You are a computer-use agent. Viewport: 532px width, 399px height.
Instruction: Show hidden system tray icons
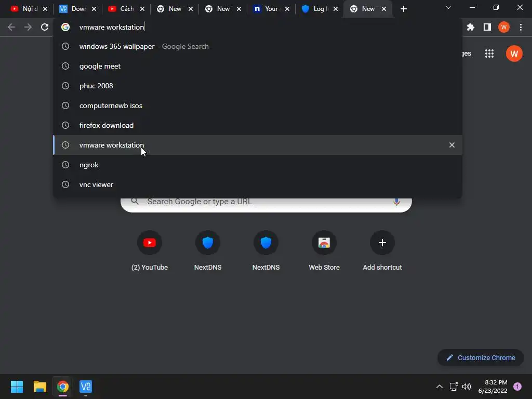[440, 387]
